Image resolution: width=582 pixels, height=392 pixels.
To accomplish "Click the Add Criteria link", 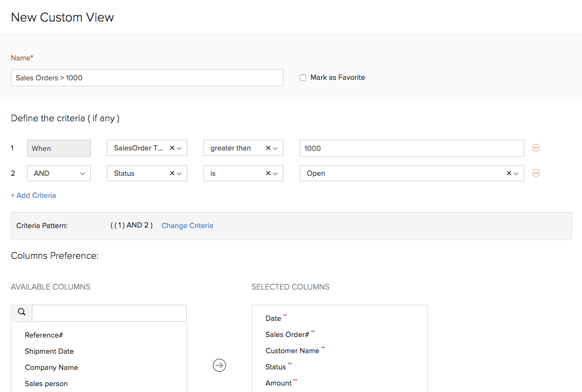I will [x=33, y=195].
